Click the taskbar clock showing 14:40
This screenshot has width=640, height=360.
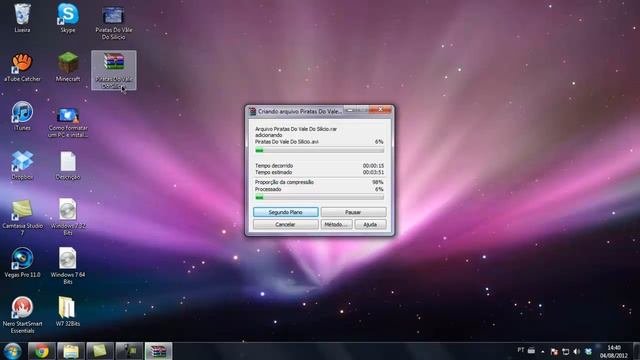(x=613, y=351)
